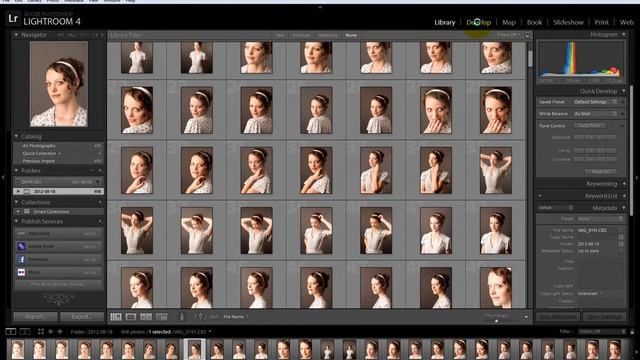Switch to the Map module

click(509, 22)
